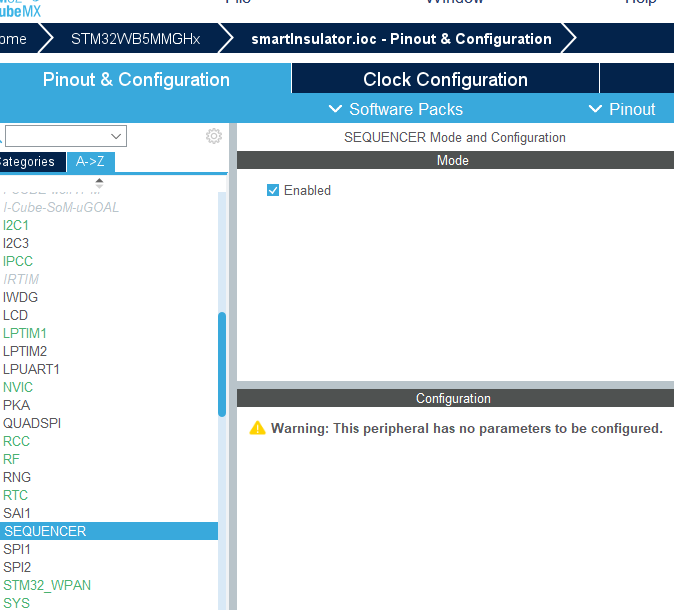The image size is (674, 610).
Task: Click the SEQUENCER Mode and Configuration title
Action: (455, 138)
